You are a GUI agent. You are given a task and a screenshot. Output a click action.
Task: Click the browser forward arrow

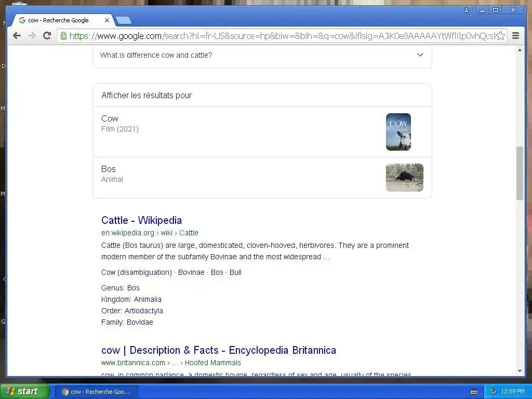[32, 36]
